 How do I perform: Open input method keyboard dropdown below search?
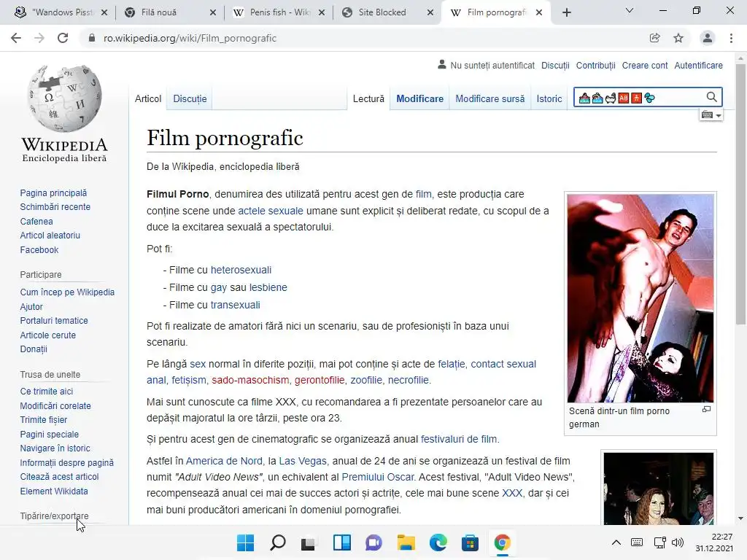tap(711, 114)
